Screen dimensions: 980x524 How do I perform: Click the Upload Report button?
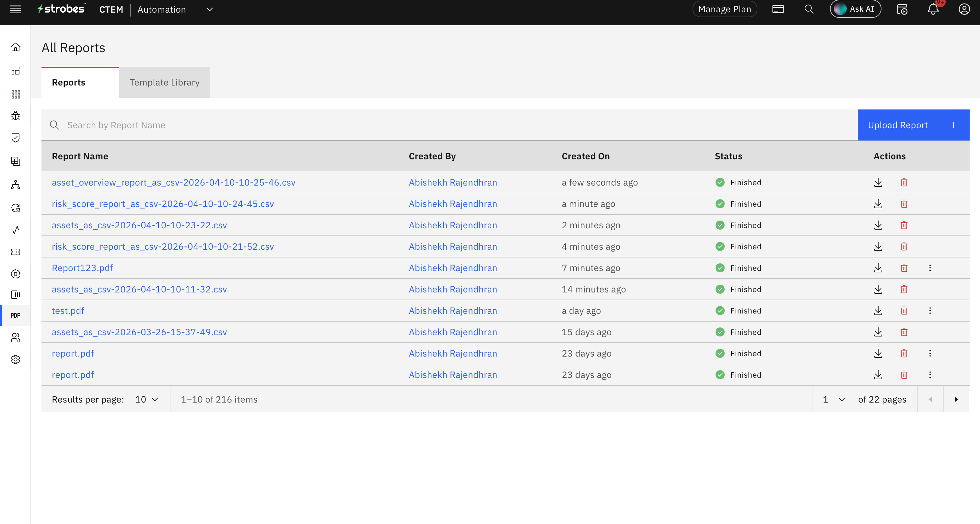pos(913,125)
